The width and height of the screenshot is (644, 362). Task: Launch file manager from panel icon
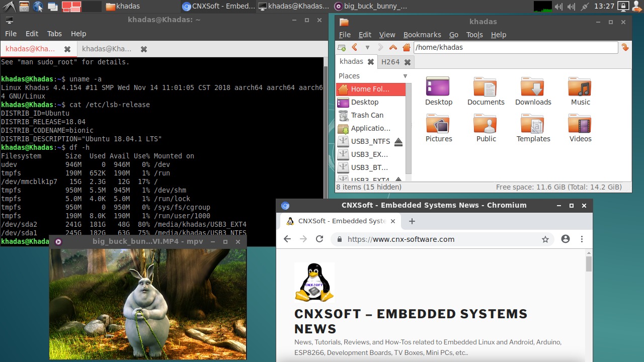click(x=24, y=7)
